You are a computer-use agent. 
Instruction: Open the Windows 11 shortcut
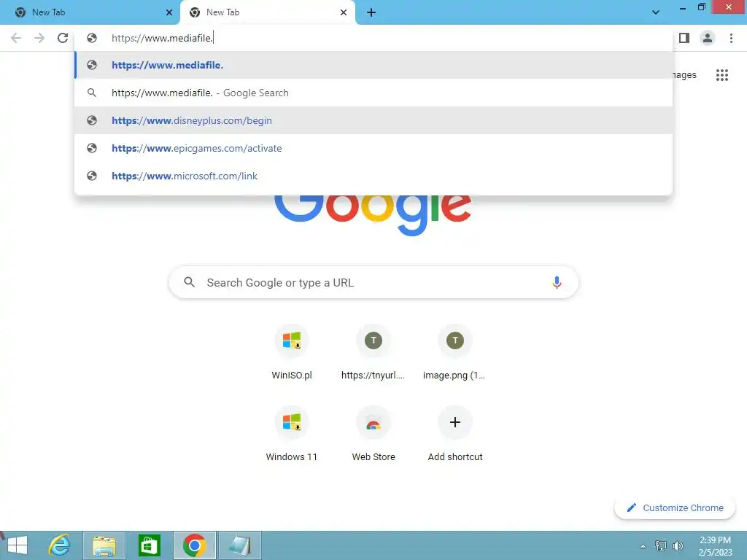pos(292,435)
